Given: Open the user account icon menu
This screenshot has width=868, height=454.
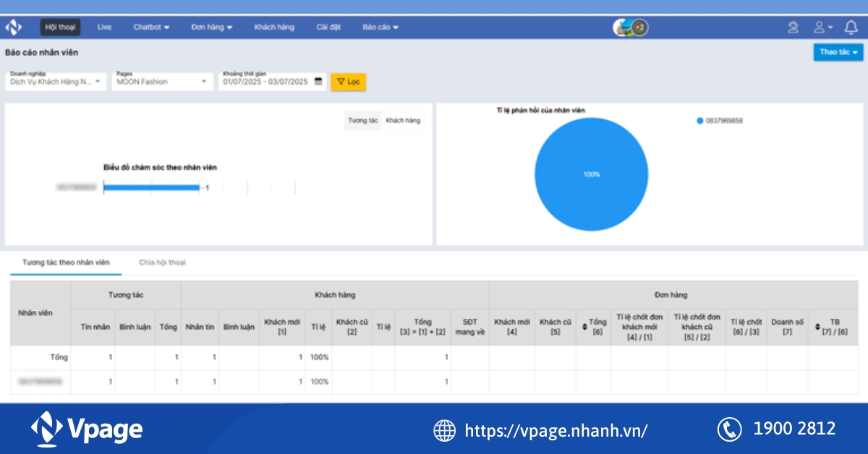Looking at the screenshot, I should point(819,27).
